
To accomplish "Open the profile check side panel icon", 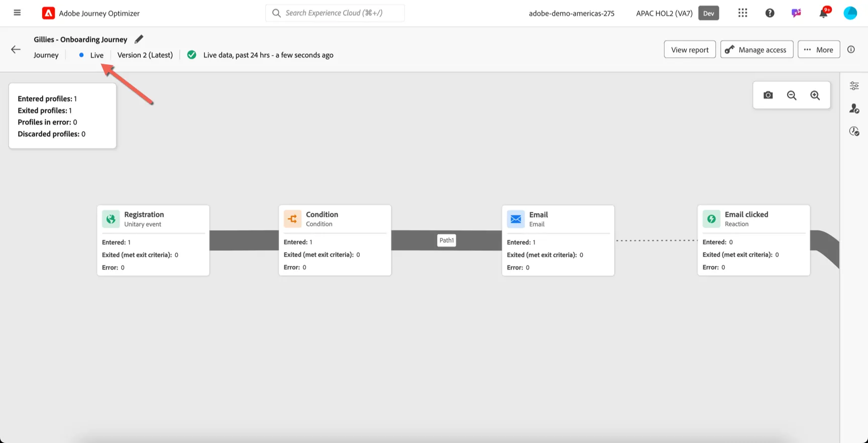I will coord(854,109).
